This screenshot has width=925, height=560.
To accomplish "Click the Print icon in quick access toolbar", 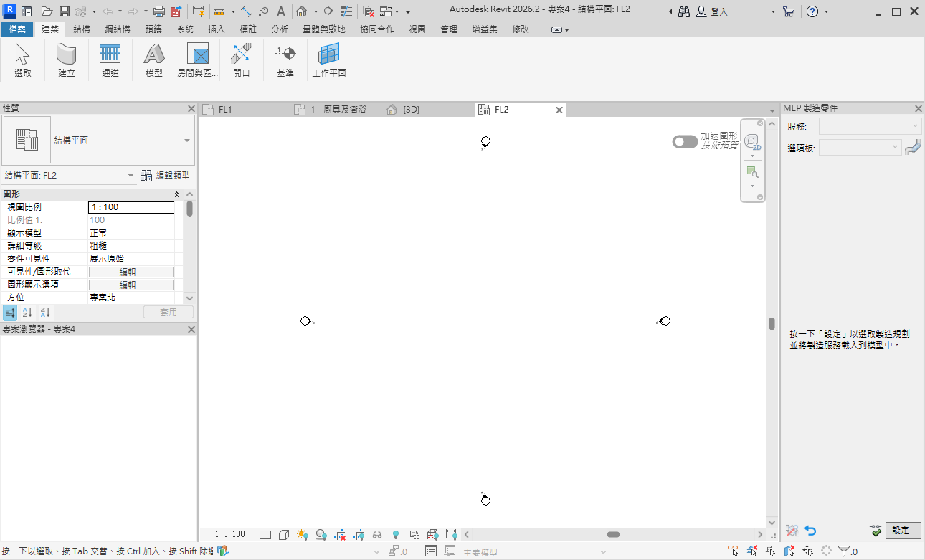I will pyautogui.click(x=158, y=11).
